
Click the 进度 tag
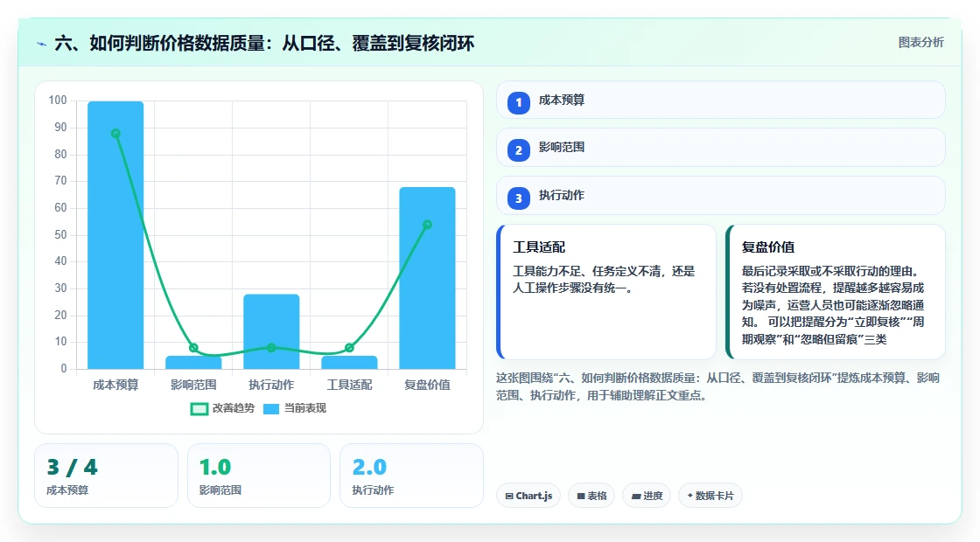(647, 496)
